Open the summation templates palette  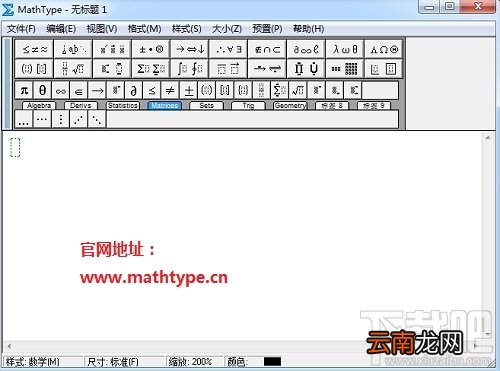pos(151,69)
